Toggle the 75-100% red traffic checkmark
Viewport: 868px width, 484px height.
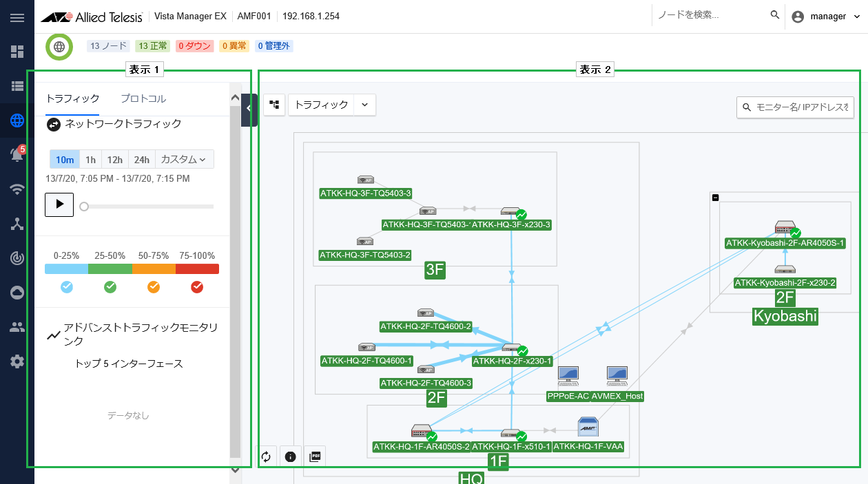click(x=197, y=287)
